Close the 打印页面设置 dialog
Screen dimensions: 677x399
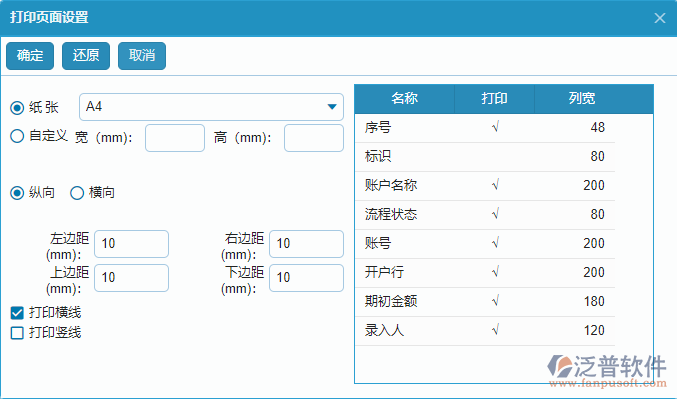[659, 18]
